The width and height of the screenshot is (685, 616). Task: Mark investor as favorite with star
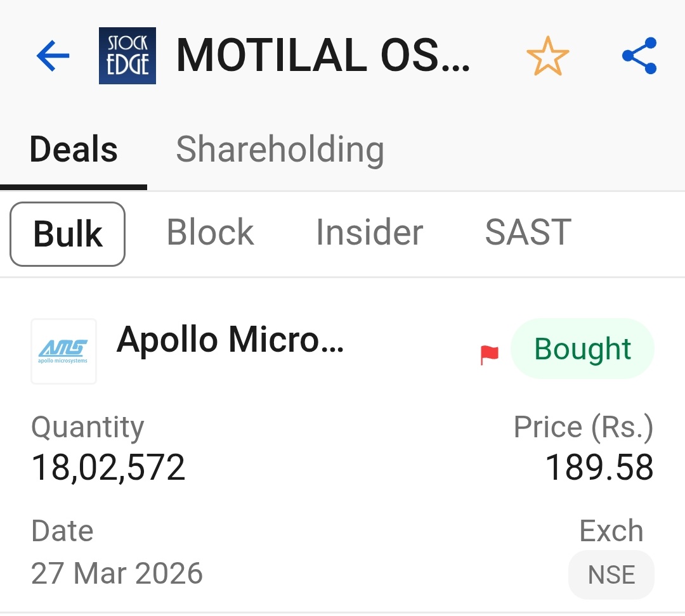pos(547,56)
